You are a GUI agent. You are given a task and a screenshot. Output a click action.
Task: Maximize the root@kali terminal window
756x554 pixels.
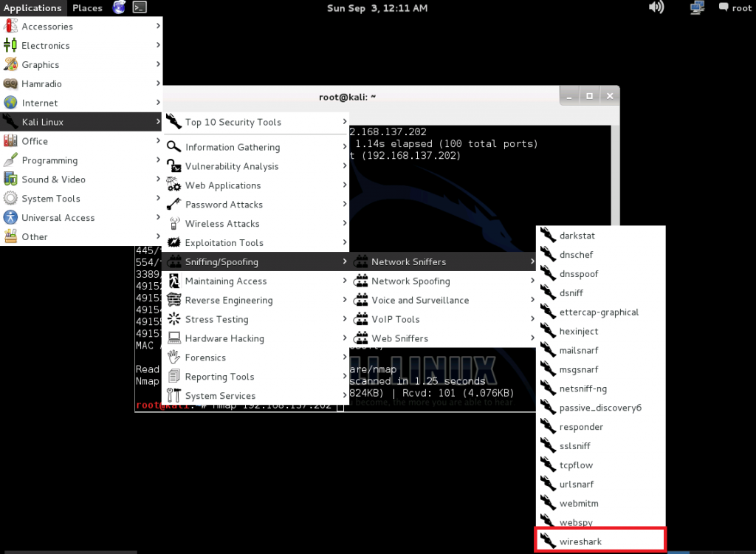589,95
